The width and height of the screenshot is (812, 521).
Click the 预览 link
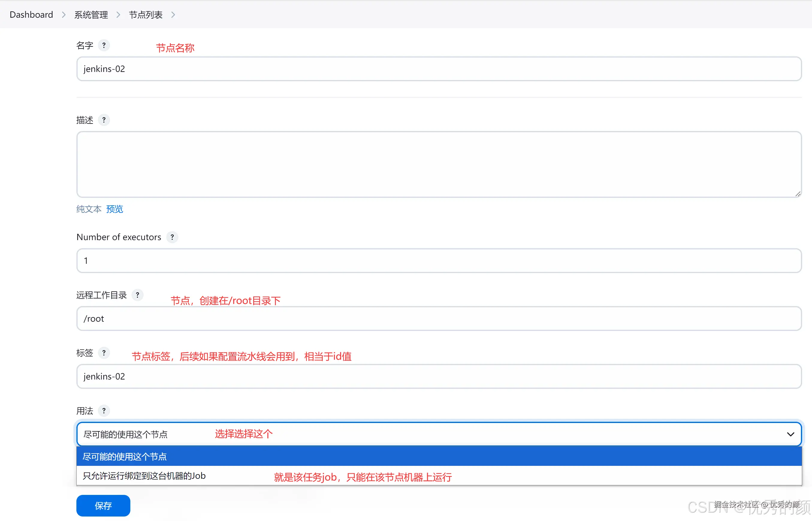click(114, 209)
